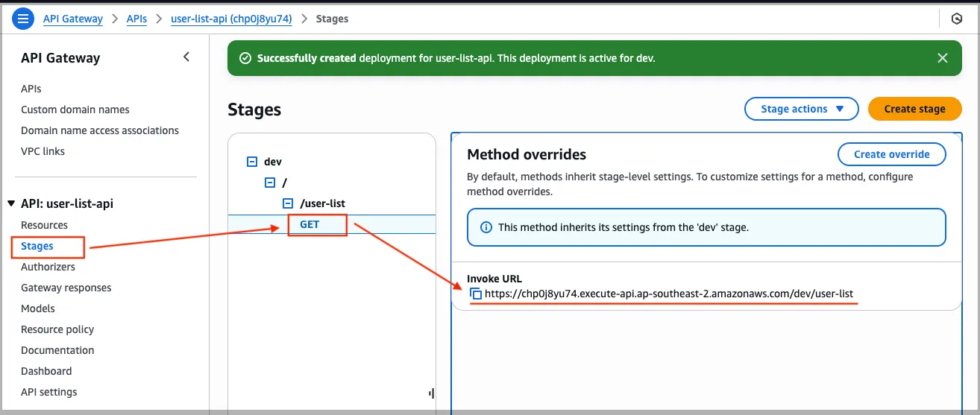Dismiss the green success banner
Screen dimensions: 980x415
(943, 58)
